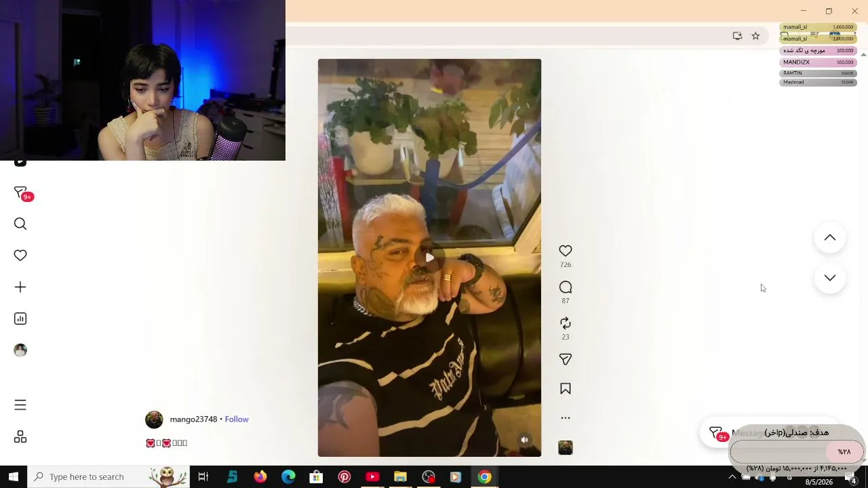Go to the next reel with down arrow
Image resolution: width=868 pixels, height=488 pixels.
click(x=830, y=278)
